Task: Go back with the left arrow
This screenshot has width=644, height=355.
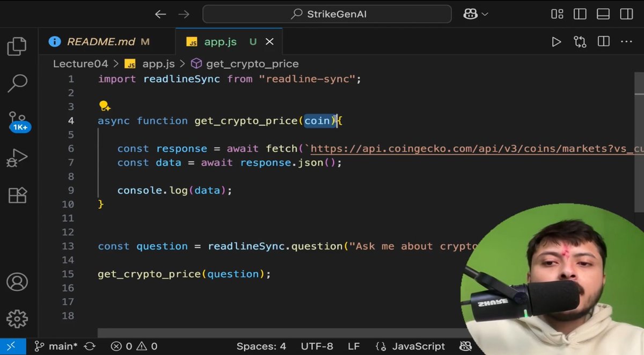Action: click(160, 15)
